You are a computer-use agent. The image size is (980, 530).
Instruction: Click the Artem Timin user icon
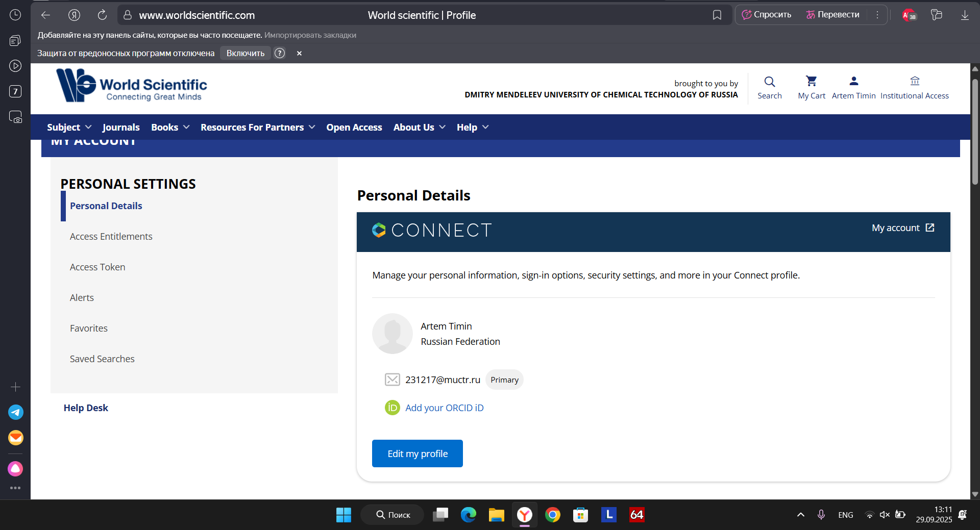853,81
